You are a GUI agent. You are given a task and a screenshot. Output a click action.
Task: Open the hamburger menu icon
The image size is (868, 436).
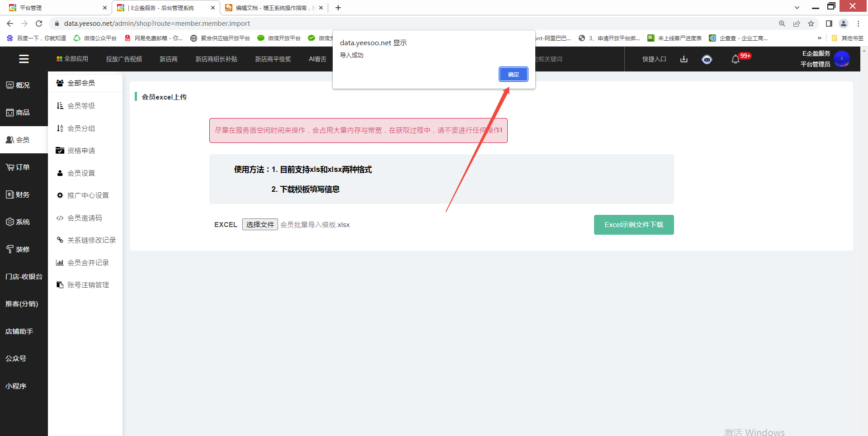point(24,59)
